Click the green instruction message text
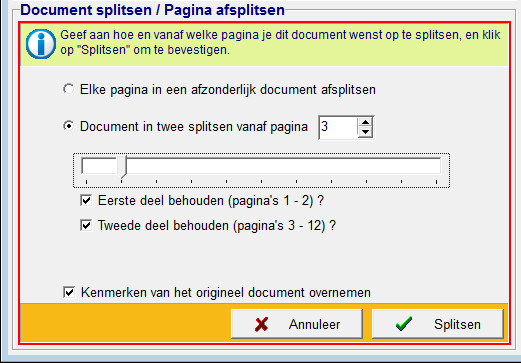This screenshot has height=363, width=521. [280, 42]
